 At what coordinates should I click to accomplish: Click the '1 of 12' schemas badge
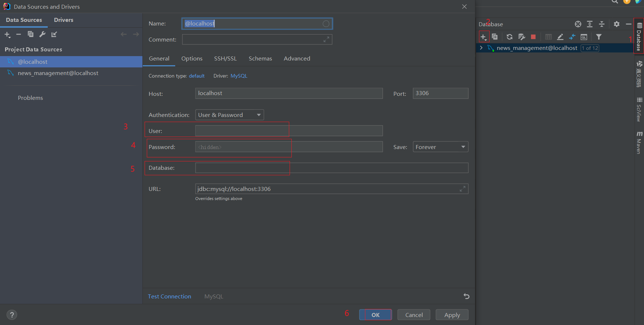[590, 48]
